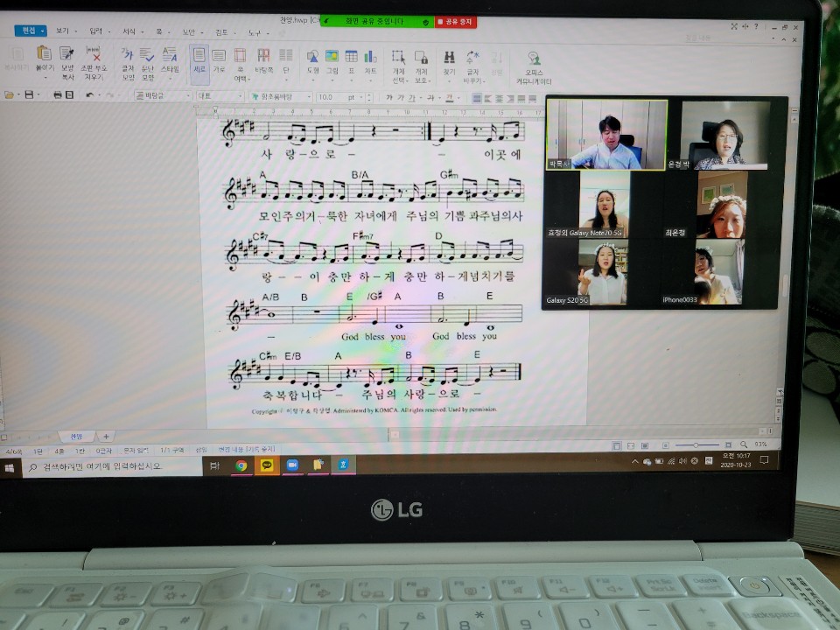
Task: Open the font name 함초롬바탕 dropdown
Action: tap(281, 97)
